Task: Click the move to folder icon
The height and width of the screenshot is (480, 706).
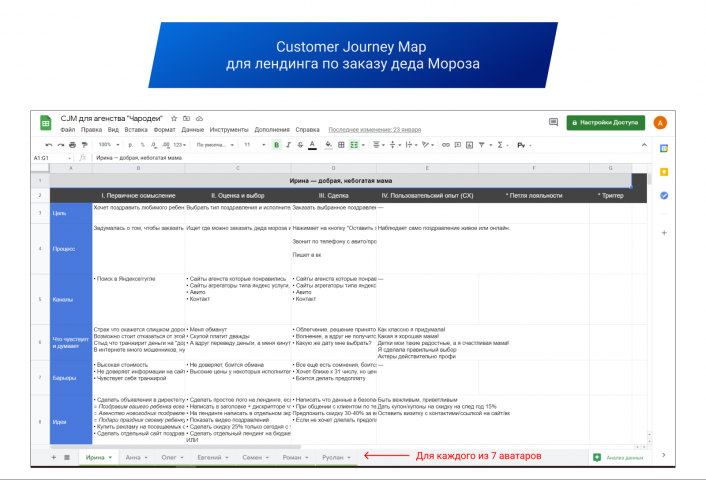Action: pyautogui.click(x=186, y=118)
